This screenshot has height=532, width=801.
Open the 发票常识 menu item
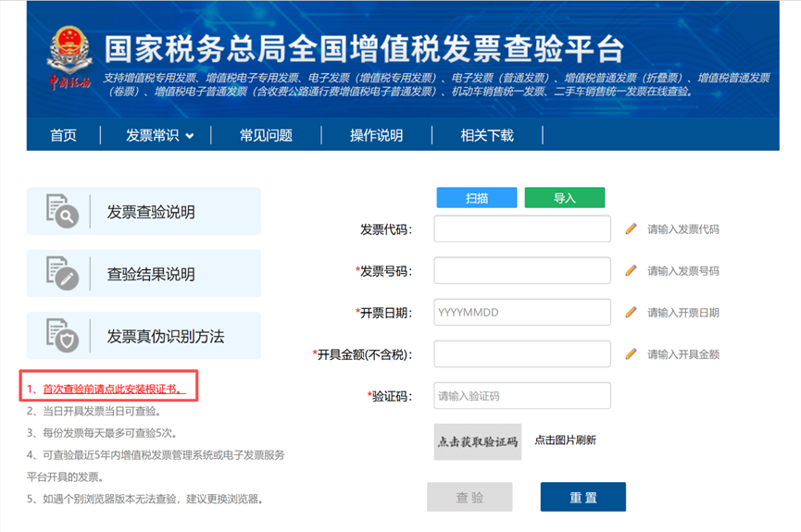click(x=153, y=135)
